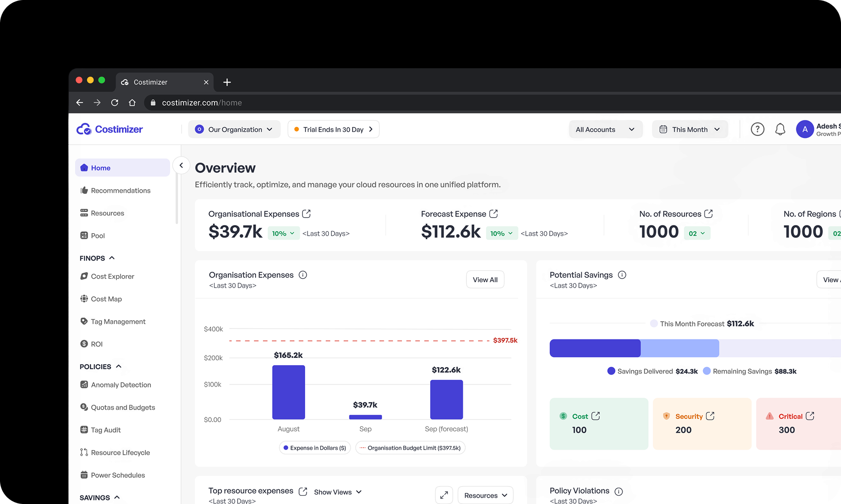Open the Organisational Expenses external link icon
This screenshot has height=504, width=841.
pos(308,213)
